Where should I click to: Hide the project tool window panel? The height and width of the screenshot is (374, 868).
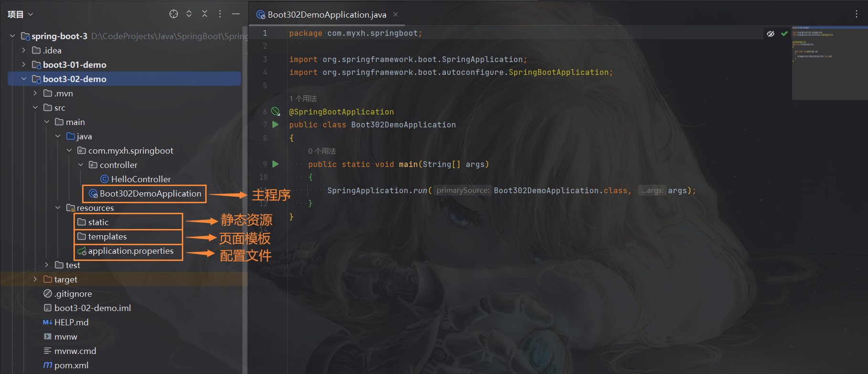tap(236, 14)
